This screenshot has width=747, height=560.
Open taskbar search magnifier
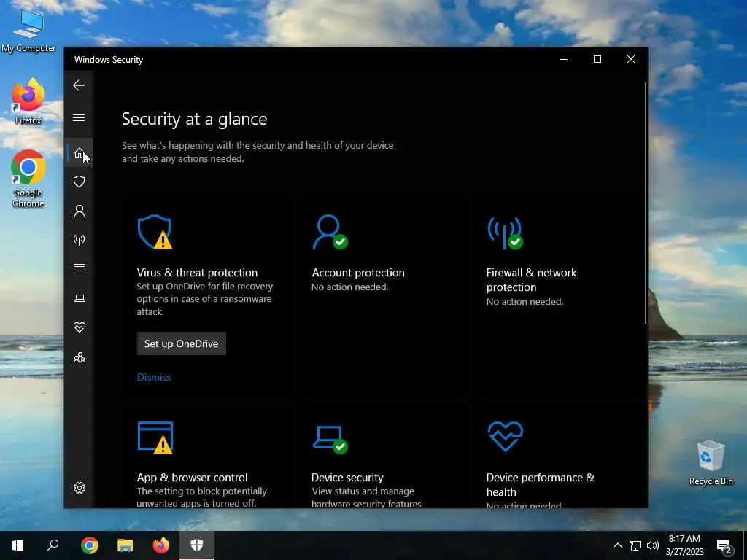53,545
